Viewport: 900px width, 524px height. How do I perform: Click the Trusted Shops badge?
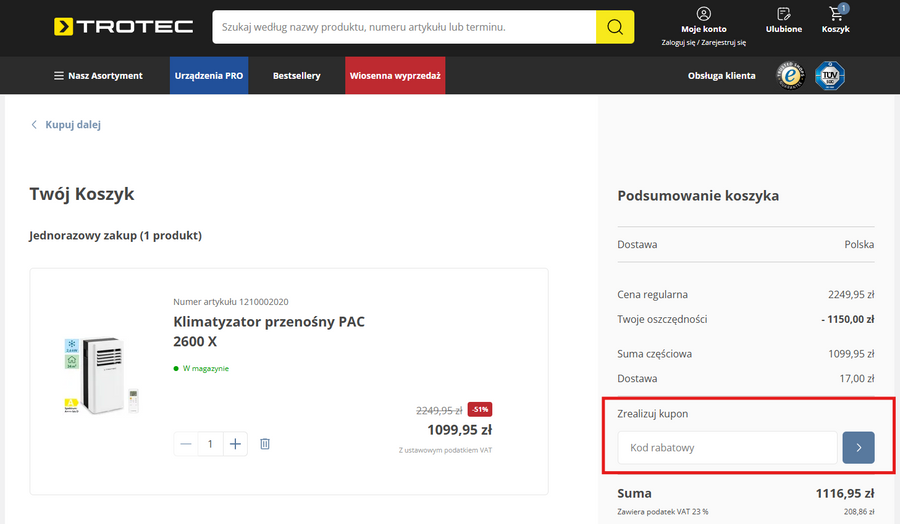(x=792, y=76)
